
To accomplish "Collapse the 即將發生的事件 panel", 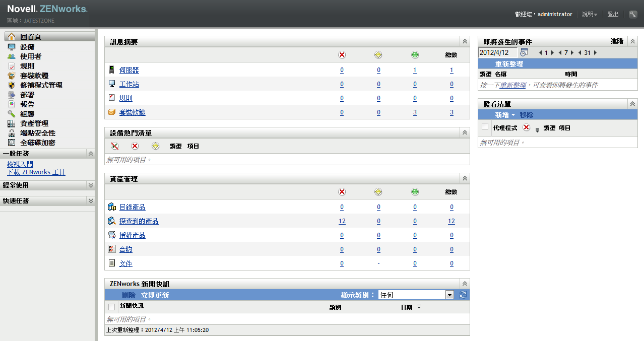I will 632,41.
